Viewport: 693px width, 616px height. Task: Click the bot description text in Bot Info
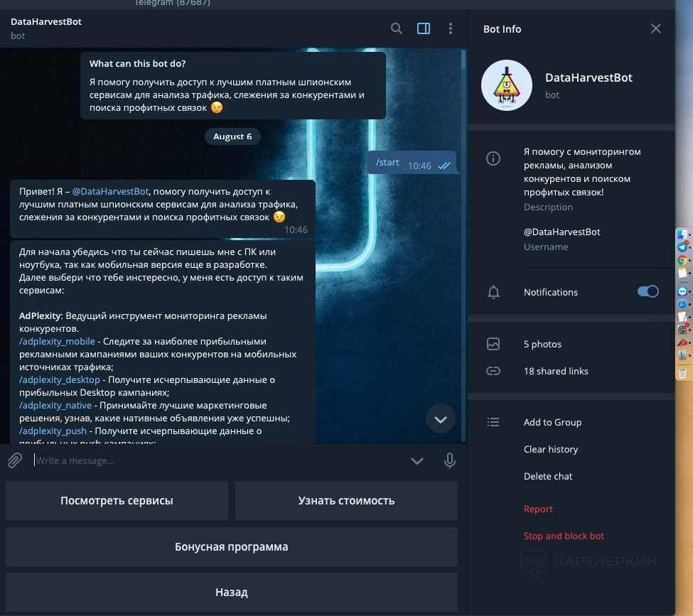pos(581,172)
